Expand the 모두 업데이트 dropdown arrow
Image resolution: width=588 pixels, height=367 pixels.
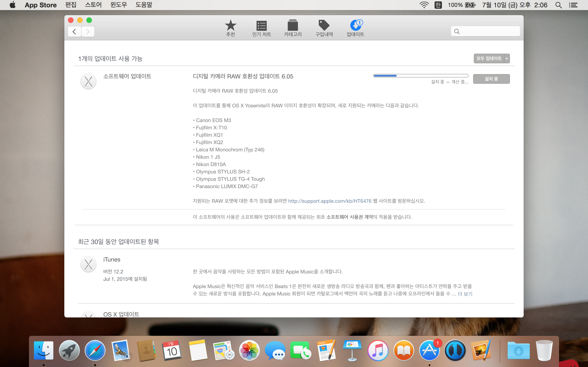click(x=507, y=58)
